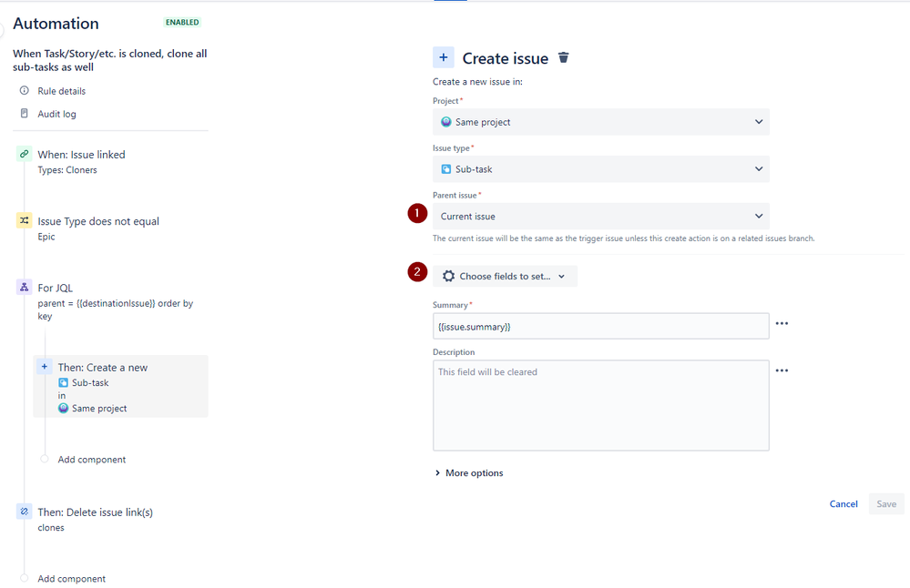This screenshot has height=588, width=910.
Task: Select the For JQL branch component
Action: [56, 288]
